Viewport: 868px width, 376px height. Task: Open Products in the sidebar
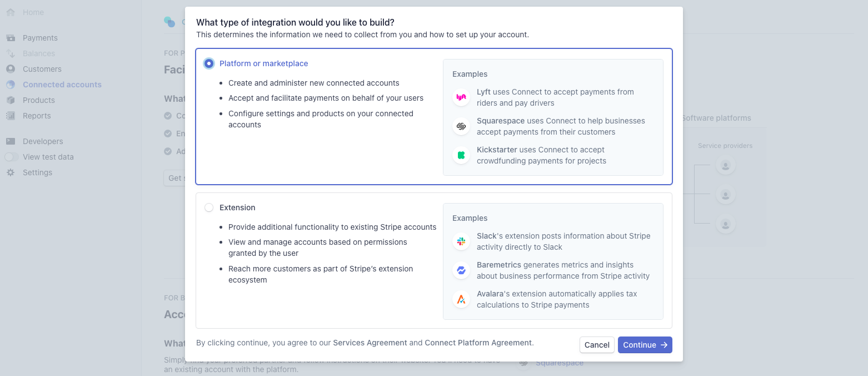click(x=39, y=100)
